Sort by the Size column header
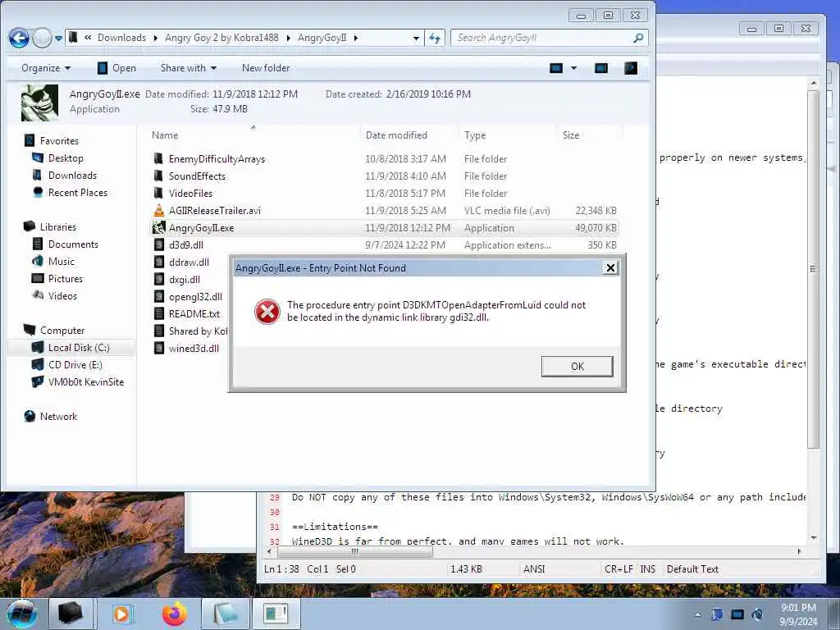 pos(571,135)
